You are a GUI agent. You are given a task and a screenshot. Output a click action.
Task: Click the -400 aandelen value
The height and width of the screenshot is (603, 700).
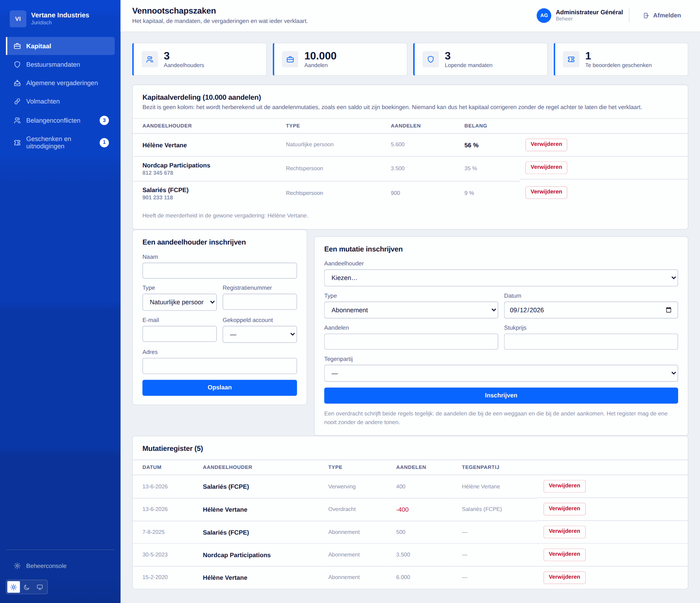402,510
